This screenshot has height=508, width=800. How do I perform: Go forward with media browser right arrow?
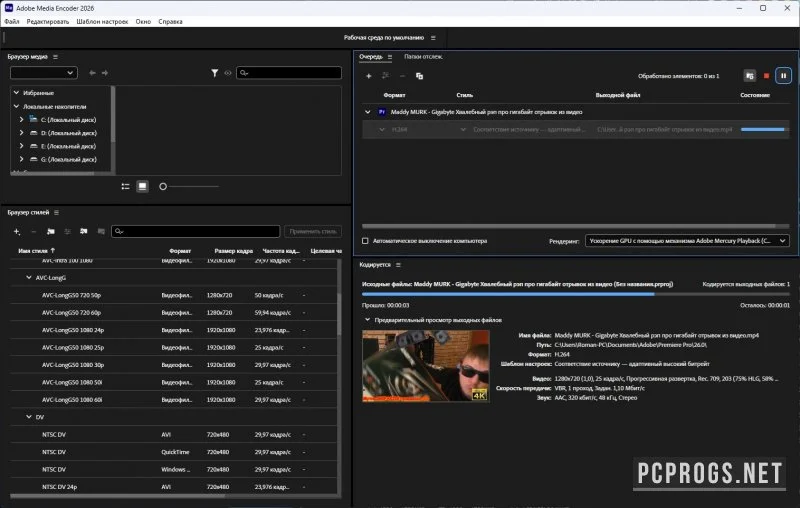click(x=105, y=73)
